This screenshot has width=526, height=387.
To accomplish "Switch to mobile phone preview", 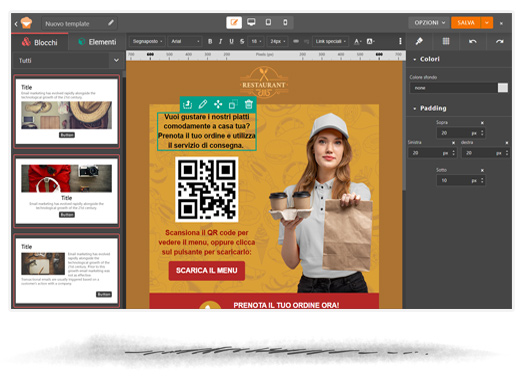I will pyautogui.click(x=285, y=22).
